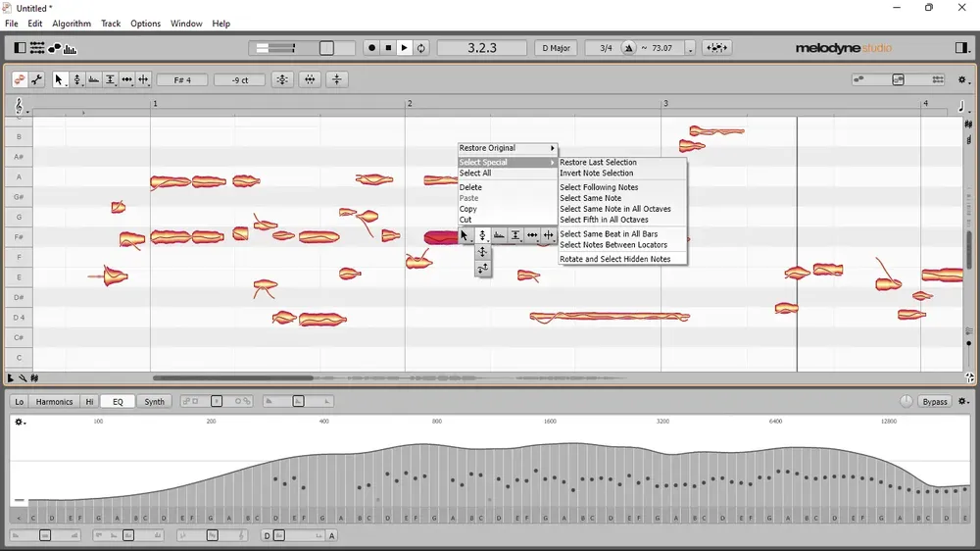Open the Algorithm menu
The image size is (980, 551).
click(x=72, y=24)
